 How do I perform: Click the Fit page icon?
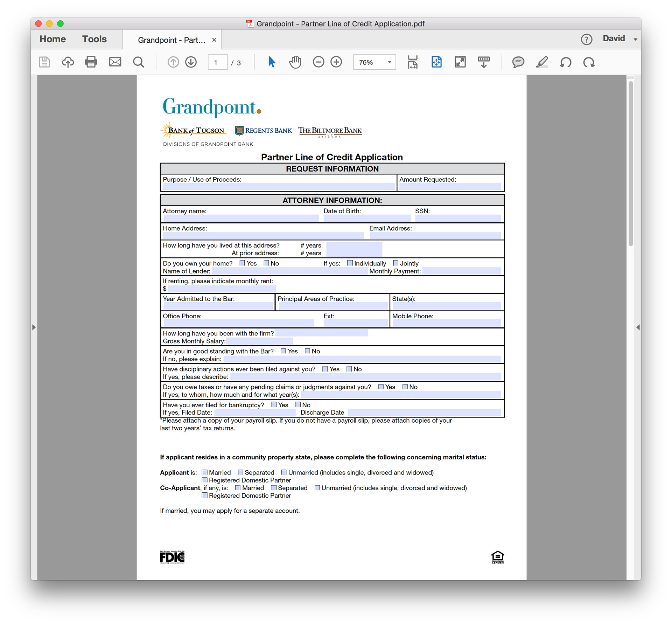click(x=436, y=62)
